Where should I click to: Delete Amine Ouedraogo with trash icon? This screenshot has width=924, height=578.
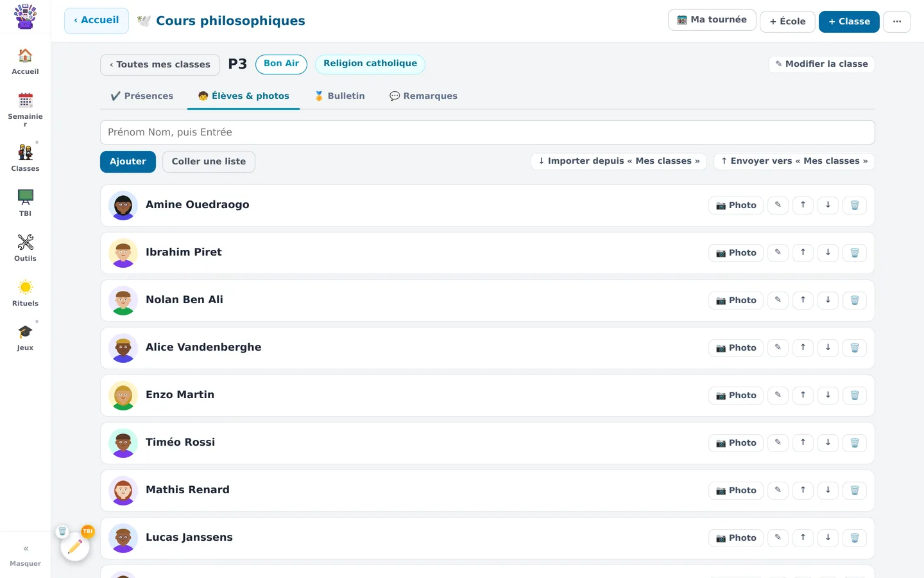(854, 206)
